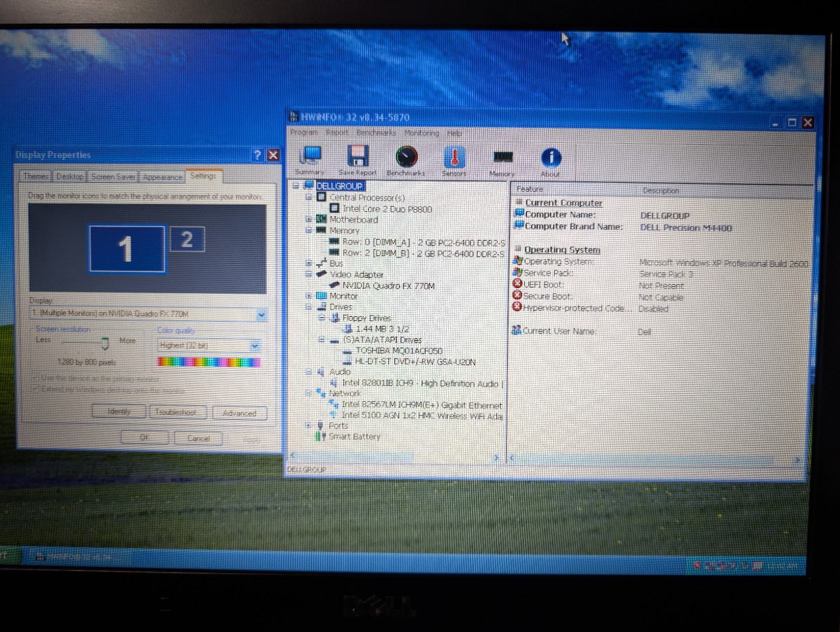Switch to the Themes tab
Screen dimensions: 840x632
[36, 176]
